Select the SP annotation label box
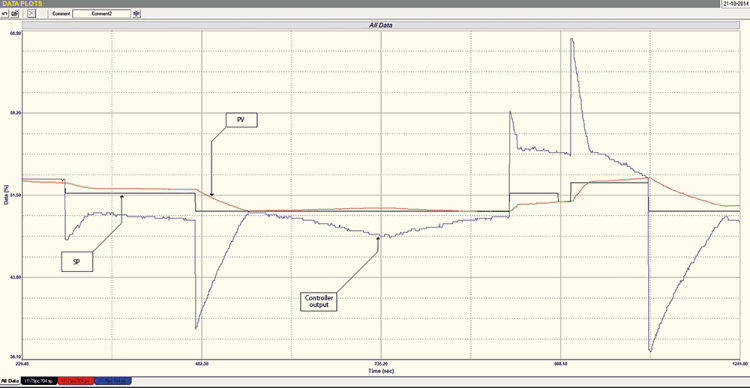The image size is (750, 388). pos(77,262)
